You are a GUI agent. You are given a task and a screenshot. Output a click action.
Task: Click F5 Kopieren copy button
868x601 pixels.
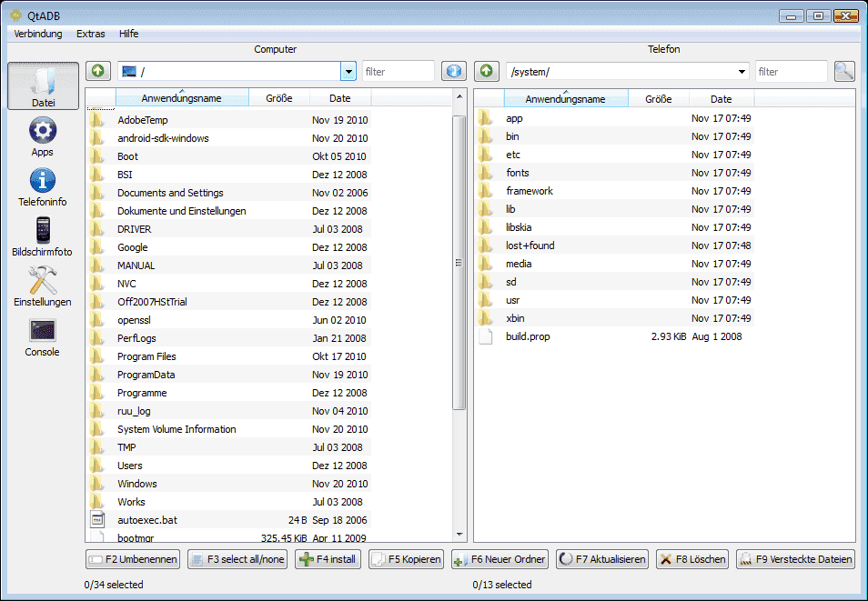[x=407, y=559]
